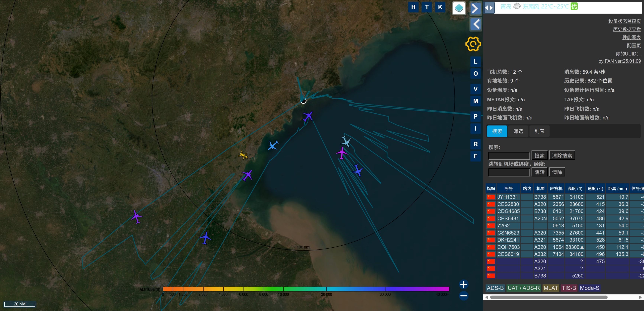Toggle the T tracks button
644x311 pixels.
click(x=427, y=7)
